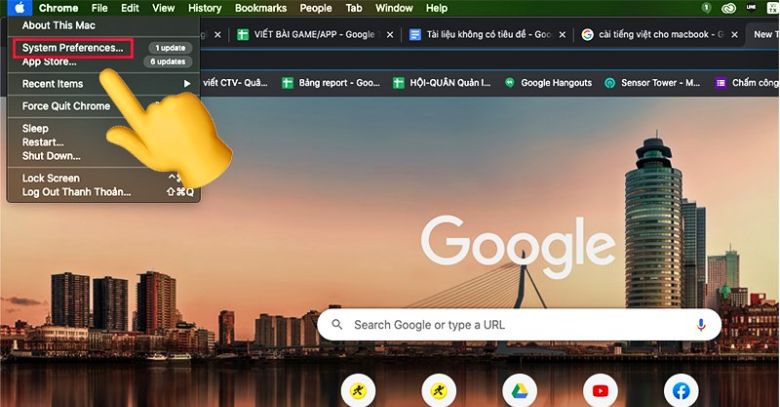Focus the Search Google or type a URL box

coord(519,325)
